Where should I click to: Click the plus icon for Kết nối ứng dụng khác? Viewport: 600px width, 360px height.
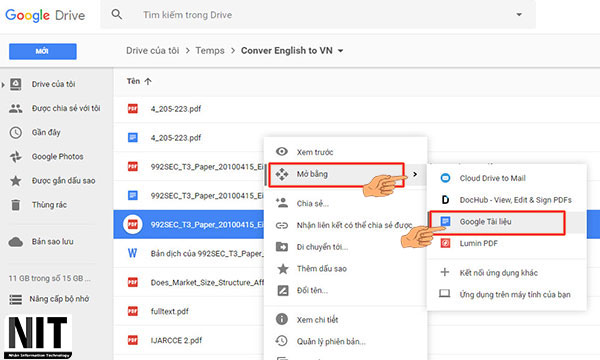coord(445,272)
